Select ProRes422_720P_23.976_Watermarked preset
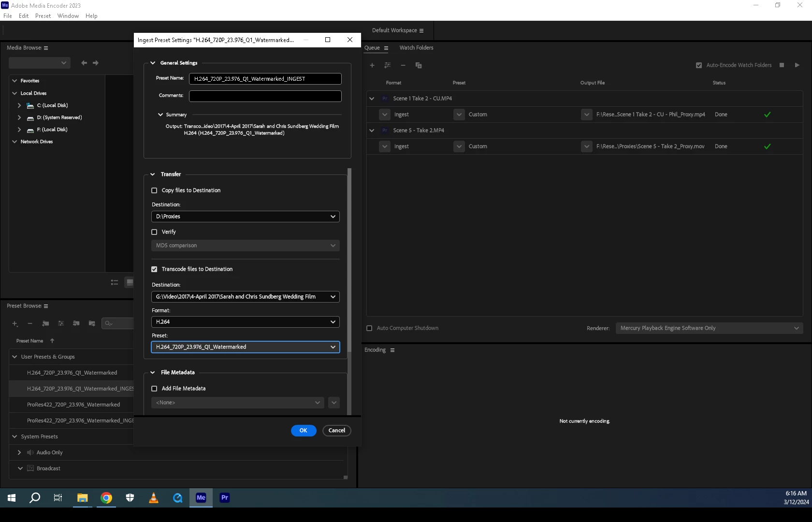812x522 pixels. click(x=73, y=405)
